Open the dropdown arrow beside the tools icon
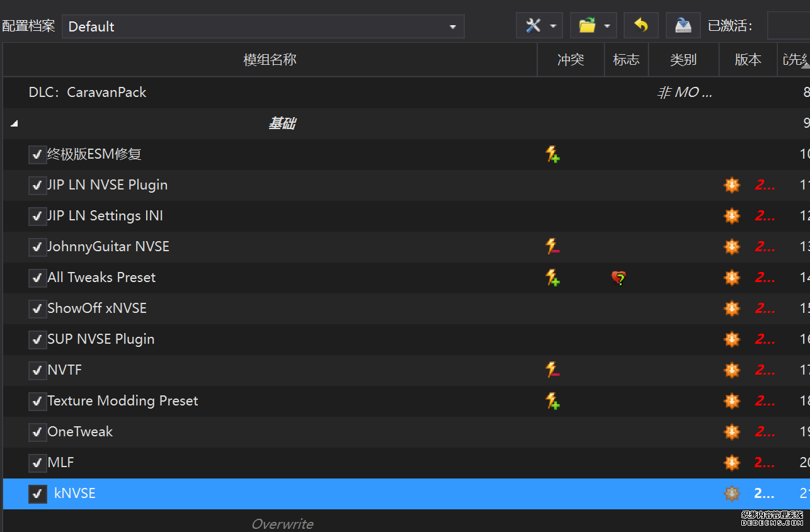Viewport: 810px width, 532px height. coord(553,26)
